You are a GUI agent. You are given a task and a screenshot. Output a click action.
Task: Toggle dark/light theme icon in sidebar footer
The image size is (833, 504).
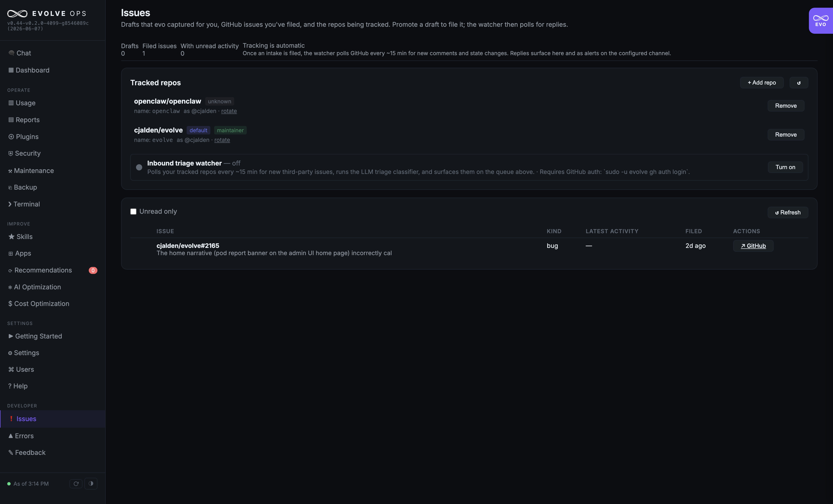point(91,483)
